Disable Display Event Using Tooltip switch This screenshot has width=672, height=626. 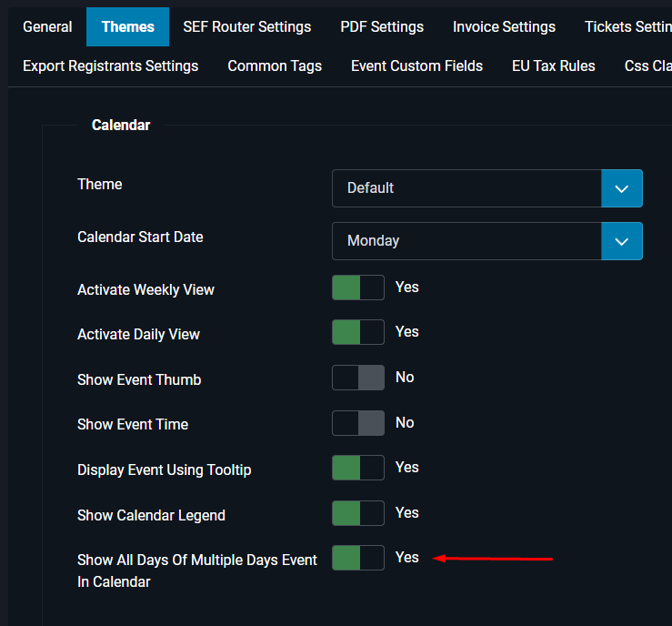[x=358, y=468]
